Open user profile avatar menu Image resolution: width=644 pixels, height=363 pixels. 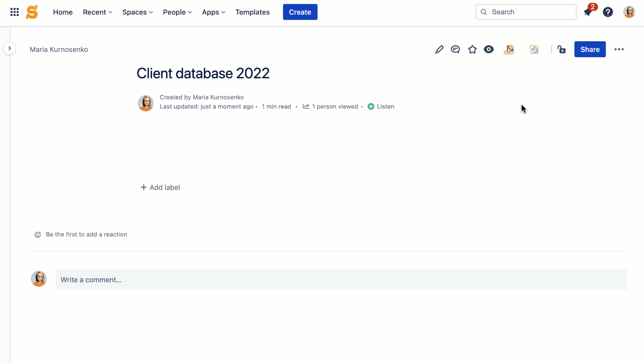click(629, 12)
